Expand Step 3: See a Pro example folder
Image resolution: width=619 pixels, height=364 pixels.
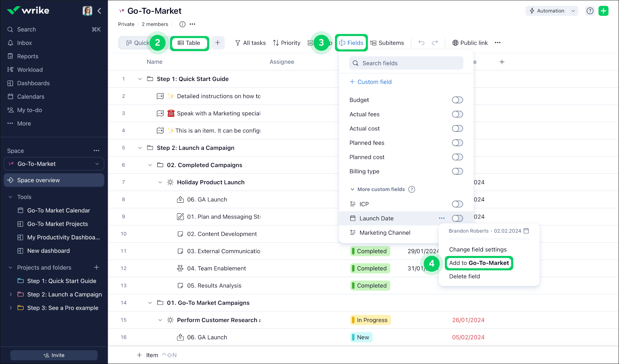[x=10, y=308]
